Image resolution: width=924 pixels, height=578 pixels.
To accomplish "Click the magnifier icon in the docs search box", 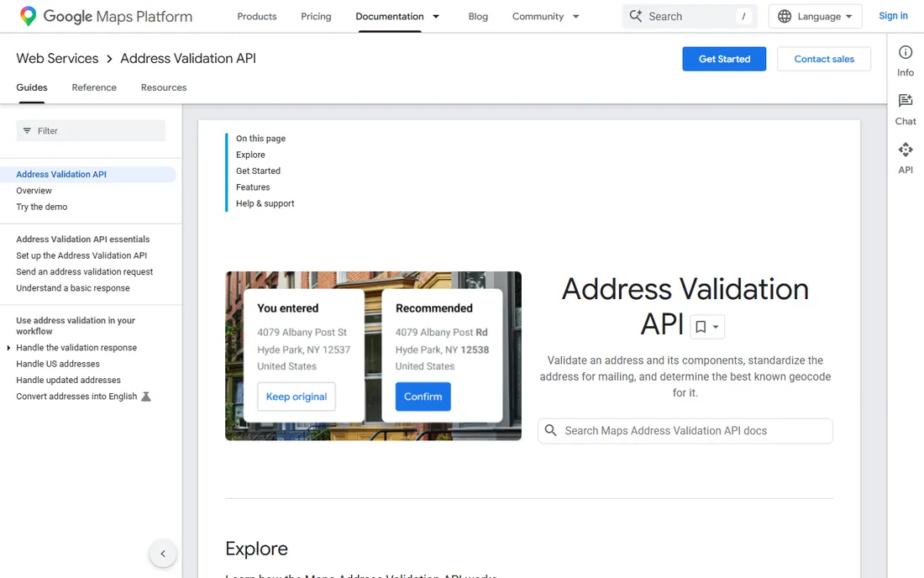I will 550,431.
